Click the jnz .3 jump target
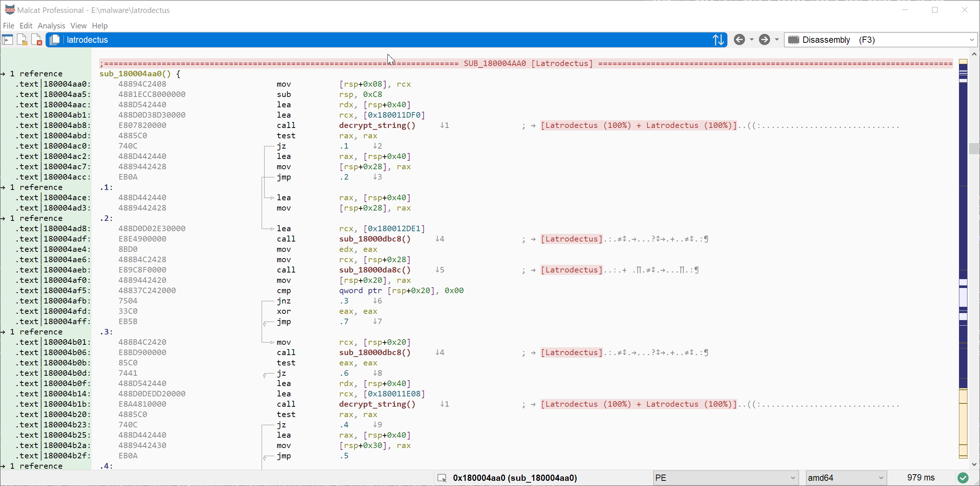980x486 pixels. tap(344, 301)
